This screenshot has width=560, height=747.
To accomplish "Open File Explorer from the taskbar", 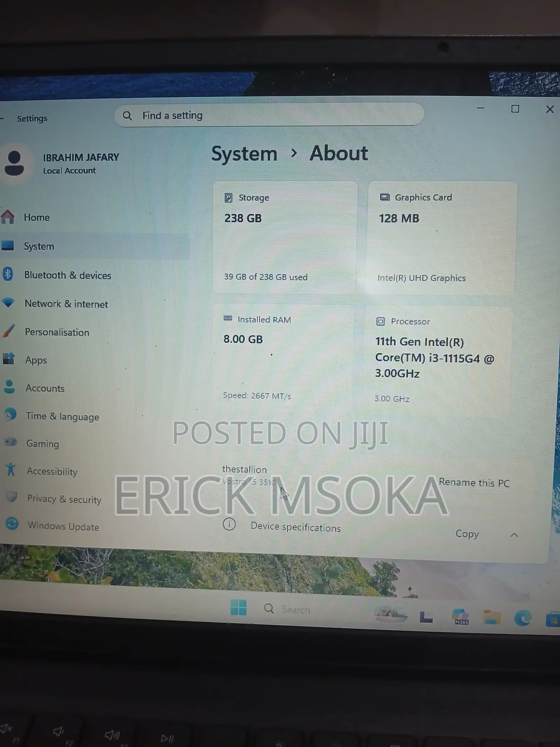I will [x=491, y=617].
